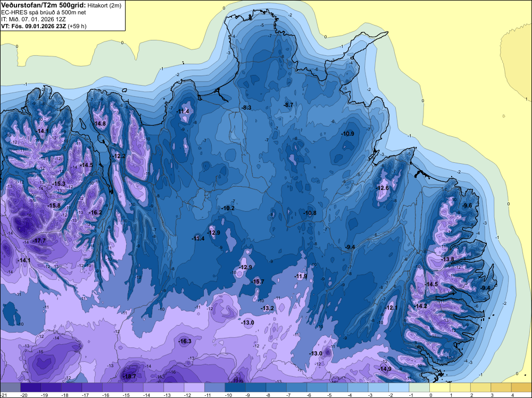
Task: Click the -10.8 temperature value
Action: pos(310,213)
